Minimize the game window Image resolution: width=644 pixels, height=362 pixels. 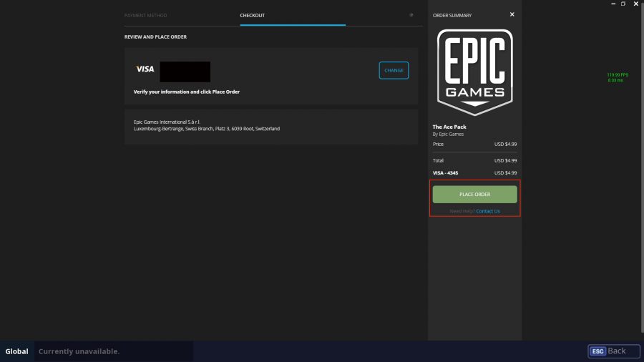click(613, 4)
